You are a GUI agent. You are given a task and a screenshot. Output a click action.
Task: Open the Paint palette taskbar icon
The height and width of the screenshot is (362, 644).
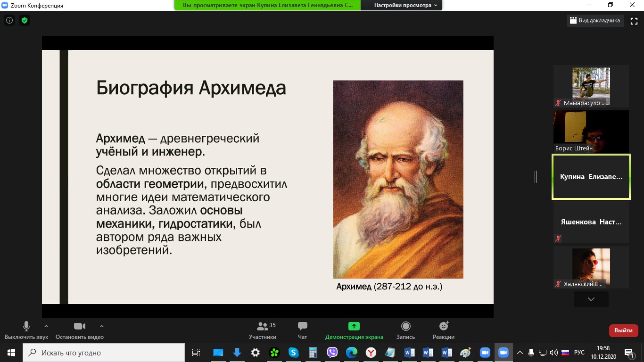(x=465, y=353)
